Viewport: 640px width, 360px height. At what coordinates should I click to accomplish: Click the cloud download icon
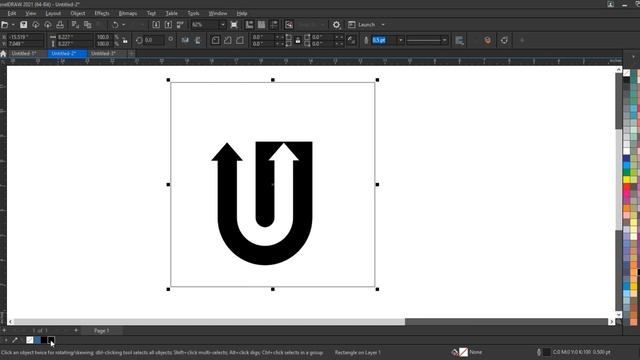click(x=36, y=25)
